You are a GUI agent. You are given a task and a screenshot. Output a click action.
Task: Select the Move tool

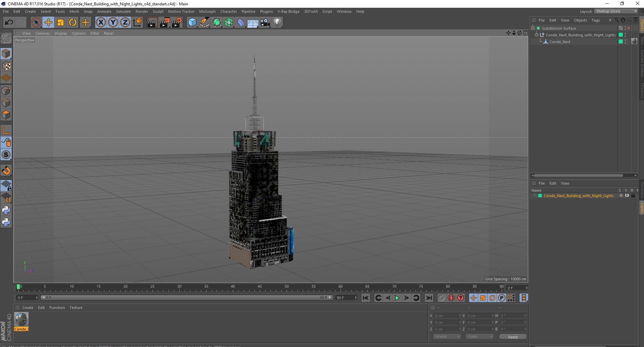click(48, 23)
